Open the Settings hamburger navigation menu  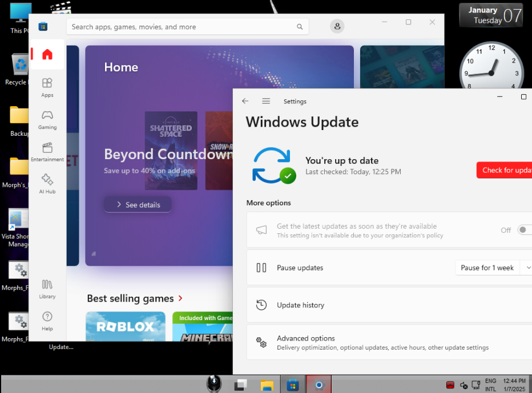click(266, 101)
